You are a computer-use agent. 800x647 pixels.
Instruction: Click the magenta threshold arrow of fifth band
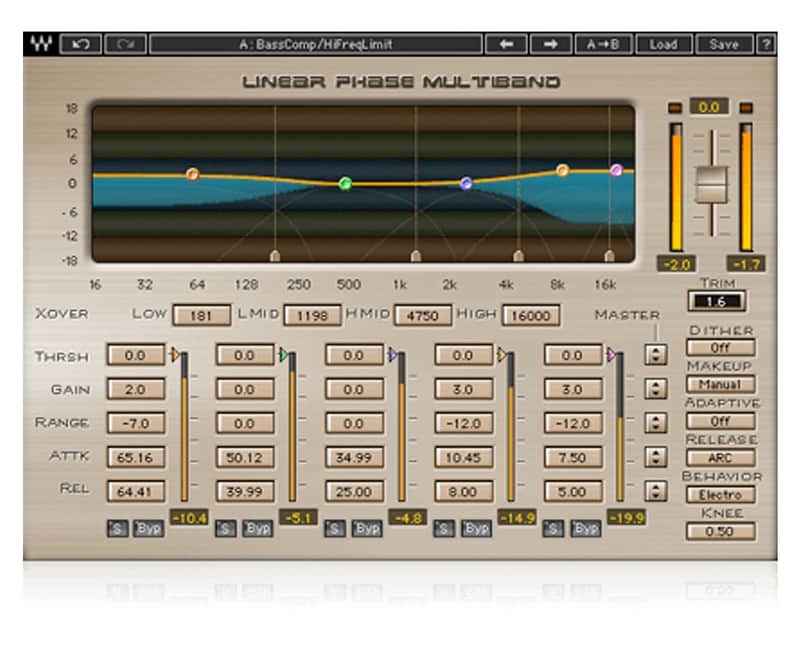[x=611, y=355]
